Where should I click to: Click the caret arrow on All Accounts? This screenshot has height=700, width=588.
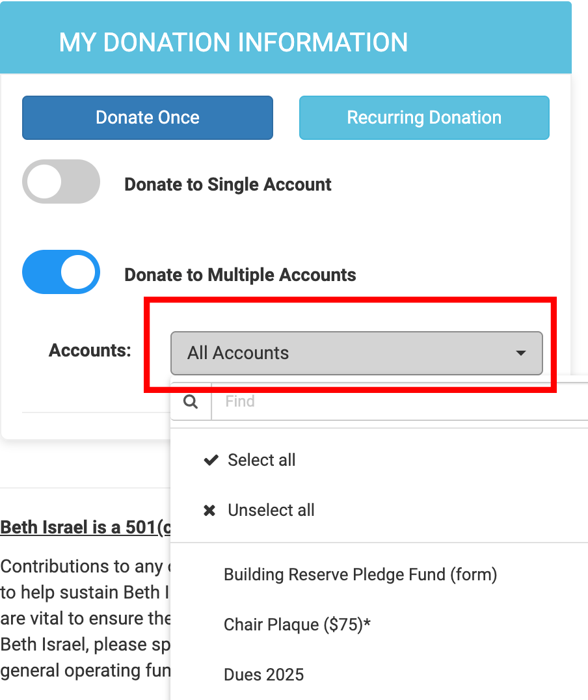coord(520,353)
